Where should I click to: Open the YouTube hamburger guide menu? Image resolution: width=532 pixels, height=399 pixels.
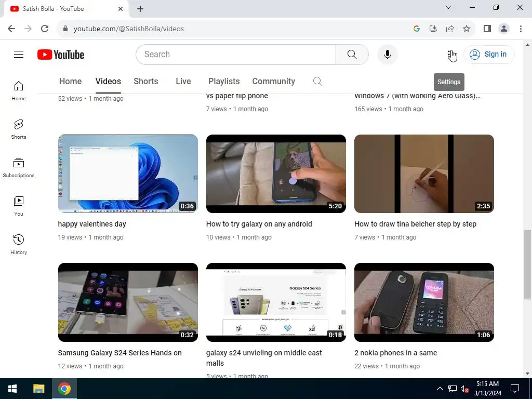click(19, 54)
